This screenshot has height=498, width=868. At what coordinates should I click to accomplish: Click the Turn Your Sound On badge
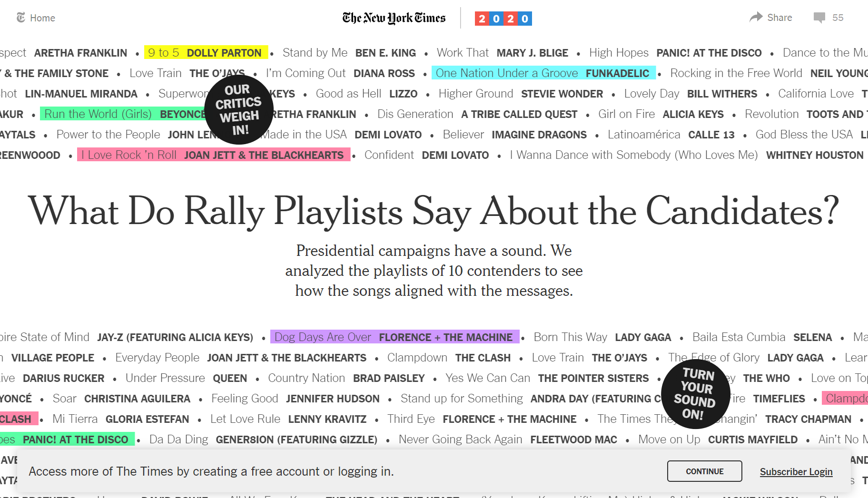[695, 394]
